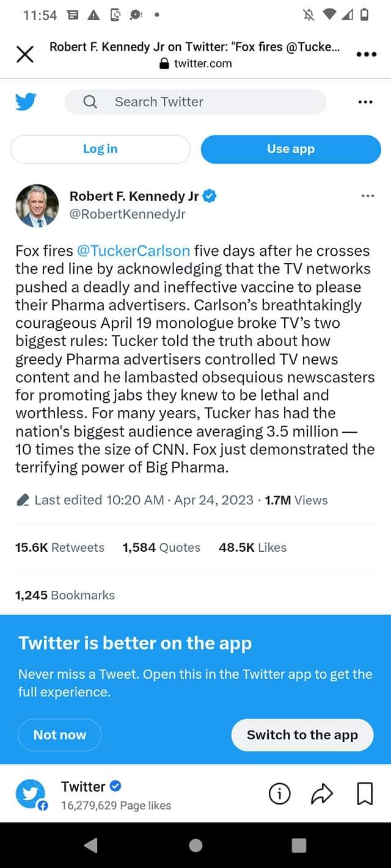This screenshot has width=391, height=868.
Task: View the tweet's Last edited history
Action: click(98, 500)
